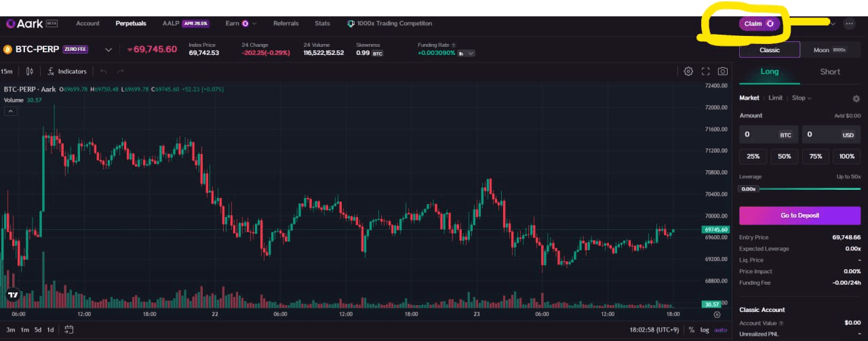Viewport: 868px width, 341px height.
Task: Set amount to 25%
Action: coord(753,157)
